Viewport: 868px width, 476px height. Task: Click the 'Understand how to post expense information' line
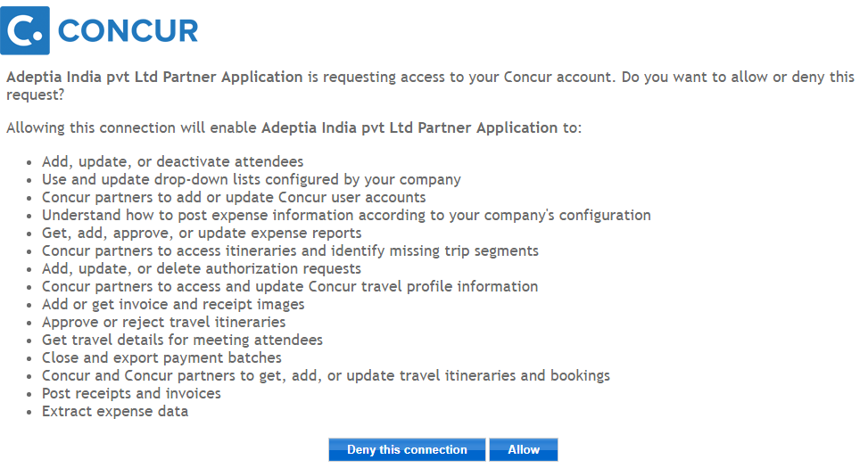(x=346, y=216)
